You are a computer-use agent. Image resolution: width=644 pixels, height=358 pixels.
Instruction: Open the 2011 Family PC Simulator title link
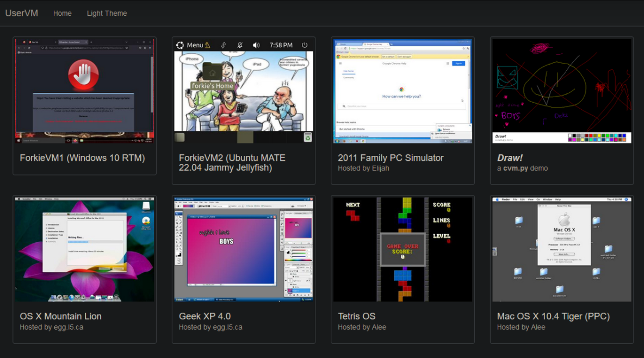coord(391,158)
